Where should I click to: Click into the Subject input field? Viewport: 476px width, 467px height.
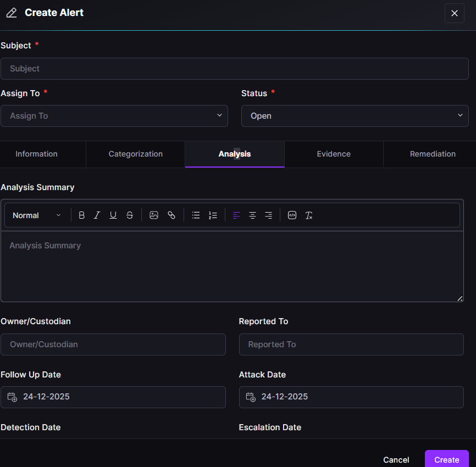[x=234, y=69]
